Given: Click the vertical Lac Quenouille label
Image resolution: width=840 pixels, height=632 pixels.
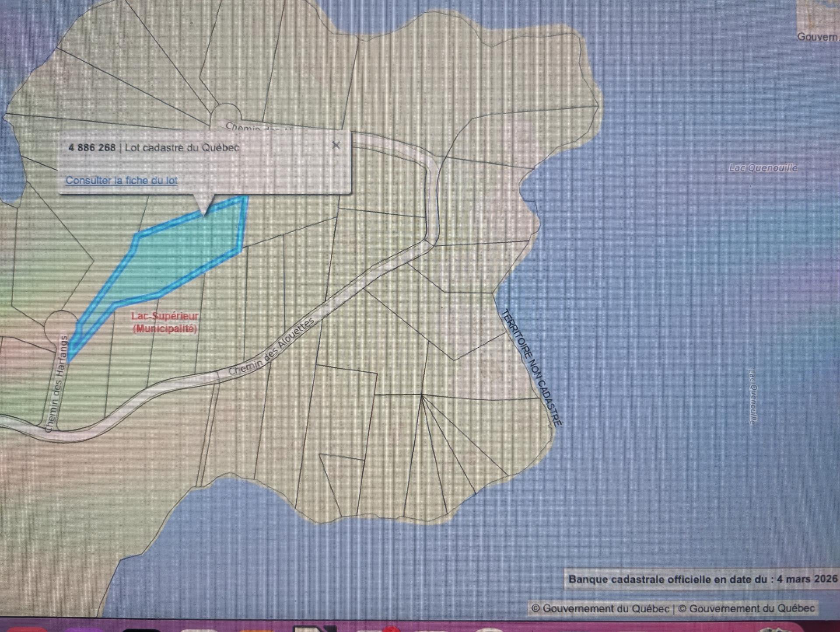Looking at the screenshot, I should point(752,396).
